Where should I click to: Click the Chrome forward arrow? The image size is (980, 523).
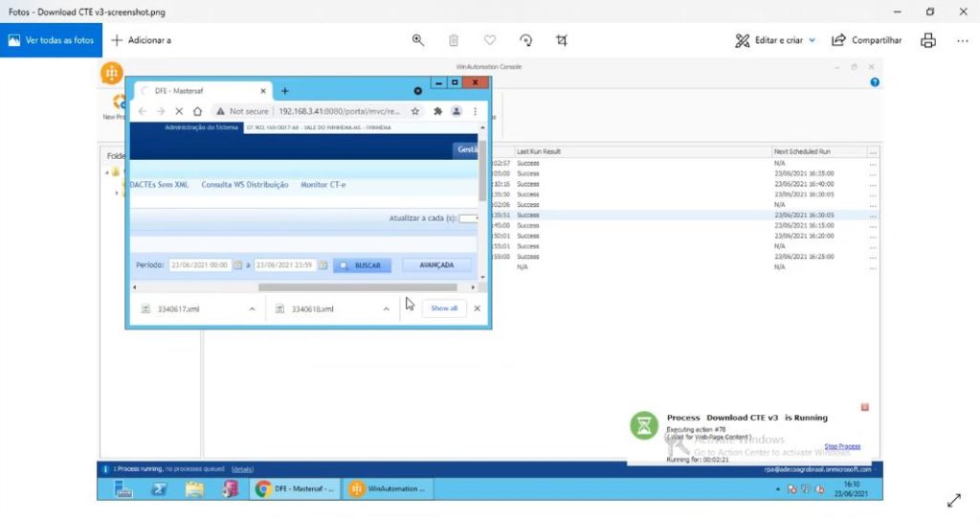[161, 111]
